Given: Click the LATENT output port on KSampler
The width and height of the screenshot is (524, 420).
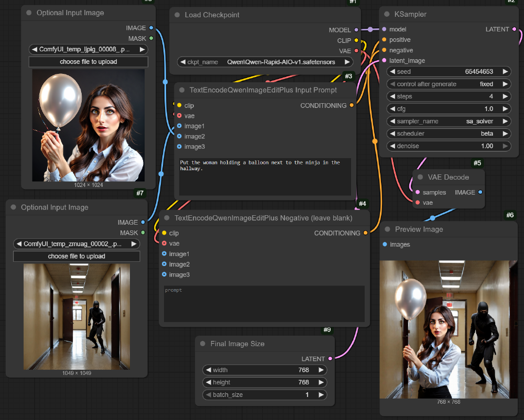Looking at the screenshot, I should click(x=514, y=29).
